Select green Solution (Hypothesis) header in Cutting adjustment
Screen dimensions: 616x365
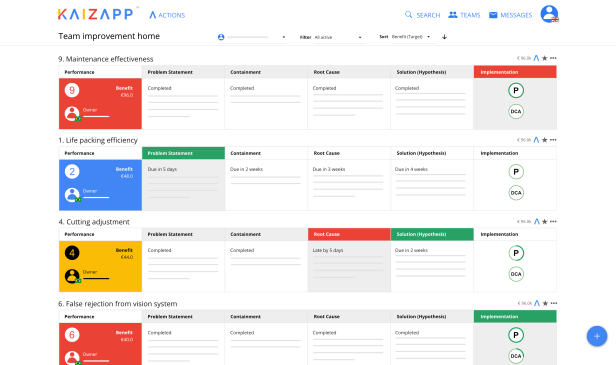tap(432, 234)
